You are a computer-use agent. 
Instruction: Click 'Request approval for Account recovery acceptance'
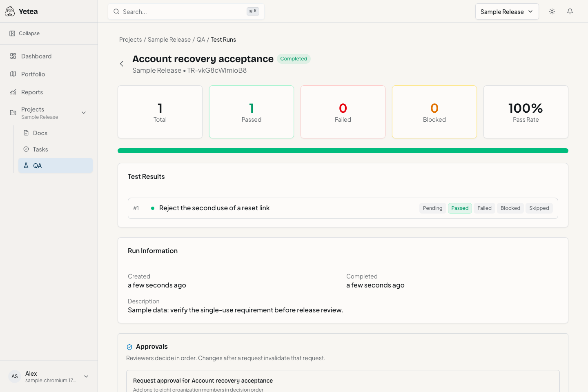tap(203, 381)
